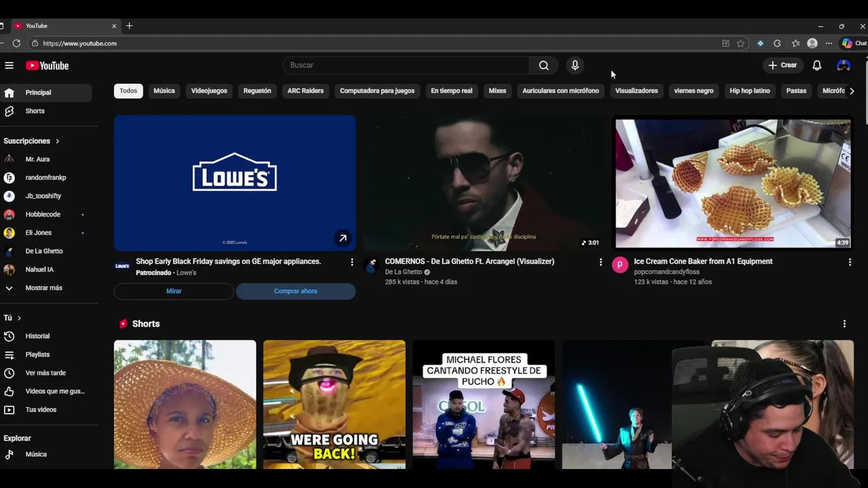Image resolution: width=868 pixels, height=488 pixels.
Task: Play the COMERNOS video thumbnail
Action: [x=484, y=183]
